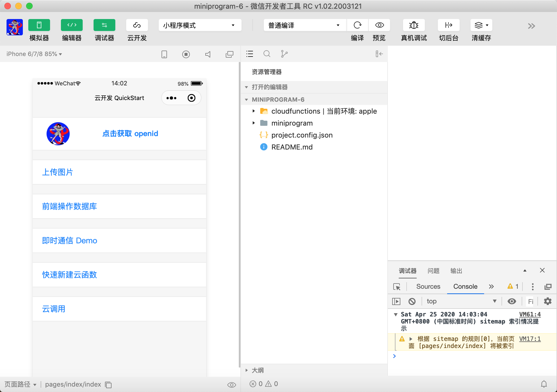Screen dimensions: 557x392
Task: Click the real-device debug bug icon
Action: coord(414,25)
